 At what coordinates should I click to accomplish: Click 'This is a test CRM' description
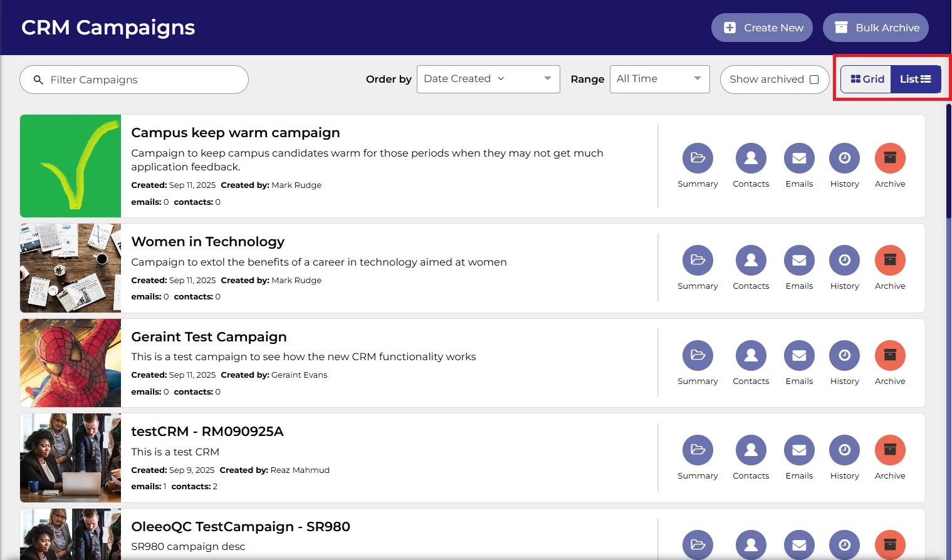175,452
